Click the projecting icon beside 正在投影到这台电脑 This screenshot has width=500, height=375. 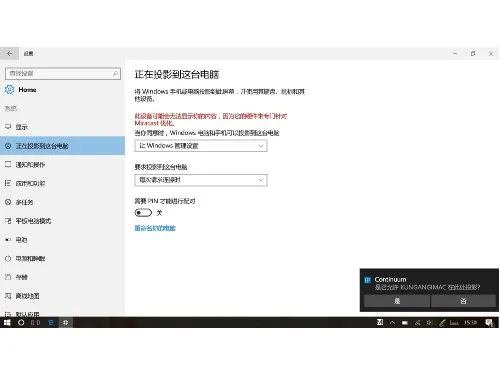click(8, 146)
